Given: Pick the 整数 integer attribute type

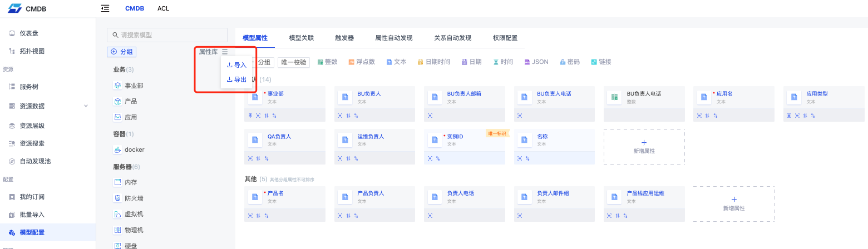Looking at the screenshot, I should [x=328, y=62].
